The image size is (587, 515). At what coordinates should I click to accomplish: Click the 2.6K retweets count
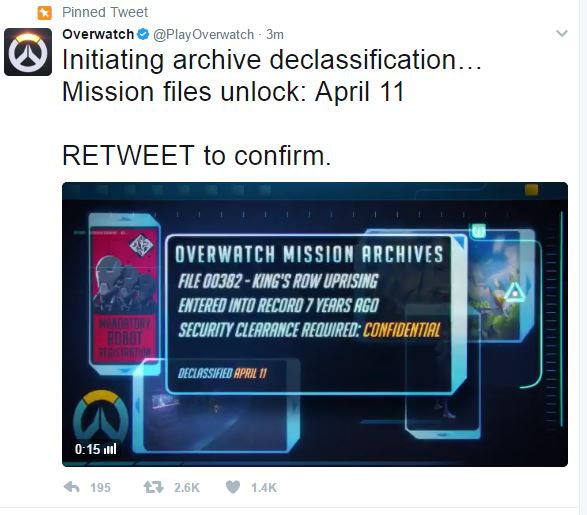186,488
